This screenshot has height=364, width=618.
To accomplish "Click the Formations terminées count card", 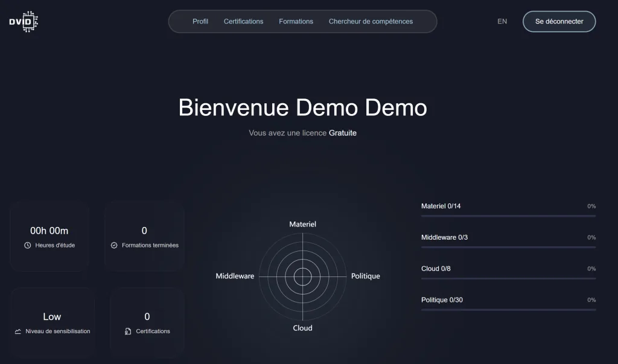I will click(144, 236).
